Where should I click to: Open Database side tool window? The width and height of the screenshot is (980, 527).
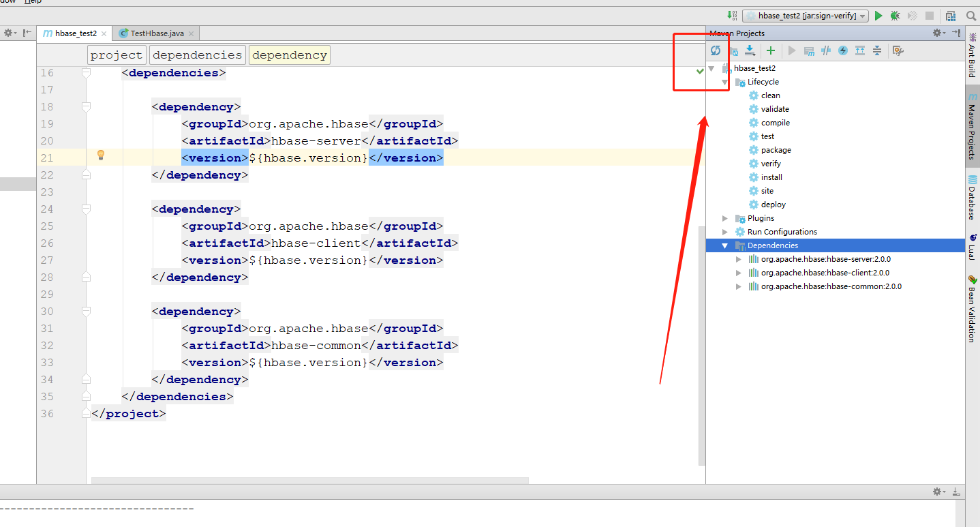pyautogui.click(x=973, y=198)
